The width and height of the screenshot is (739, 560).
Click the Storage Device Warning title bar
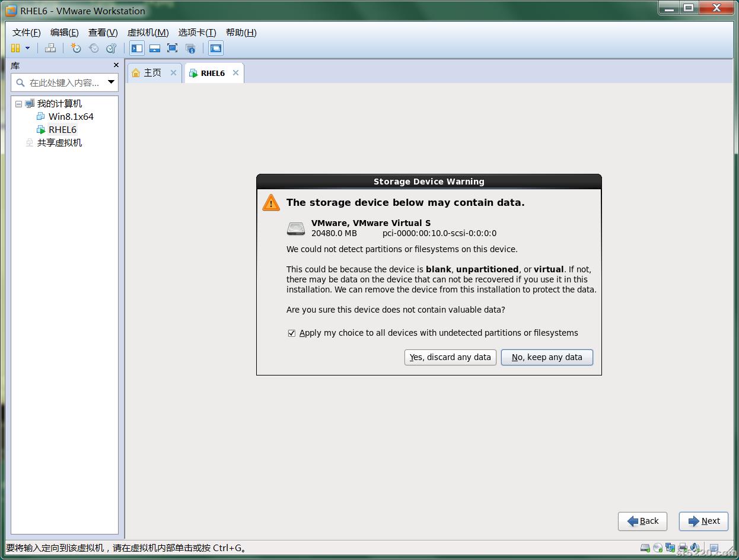(x=429, y=182)
